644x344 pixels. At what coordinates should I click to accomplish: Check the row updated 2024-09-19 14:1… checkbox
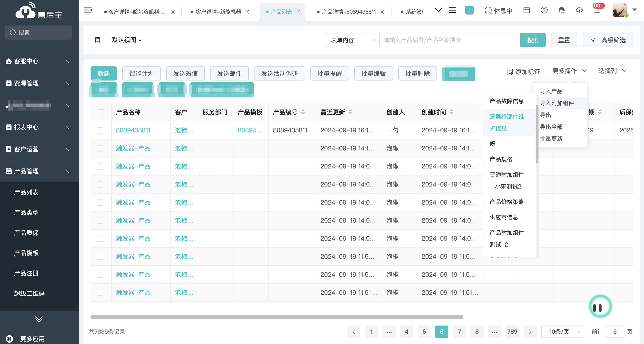click(100, 148)
